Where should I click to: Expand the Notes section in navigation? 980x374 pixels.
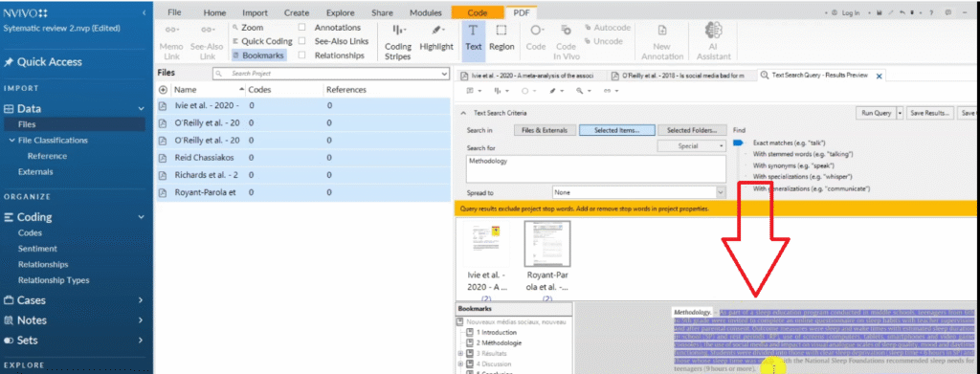(x=142, y=320)
